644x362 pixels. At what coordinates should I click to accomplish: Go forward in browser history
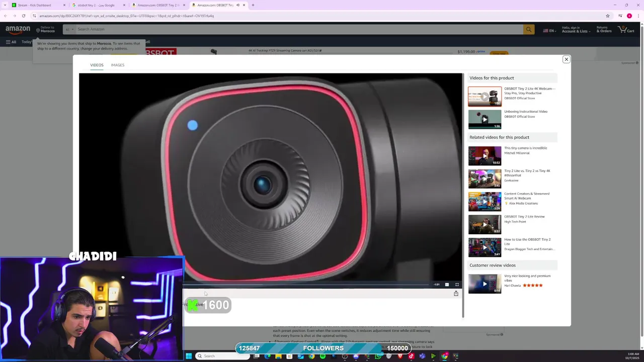click(15, 16)
